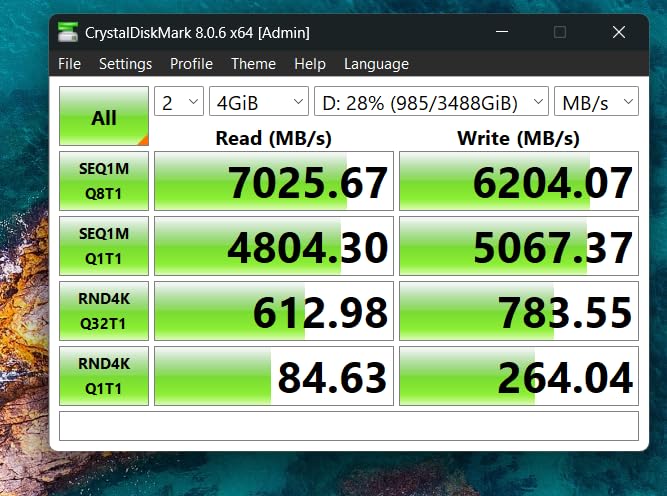Run all benchmarks with the All button

tap(104, 117)
